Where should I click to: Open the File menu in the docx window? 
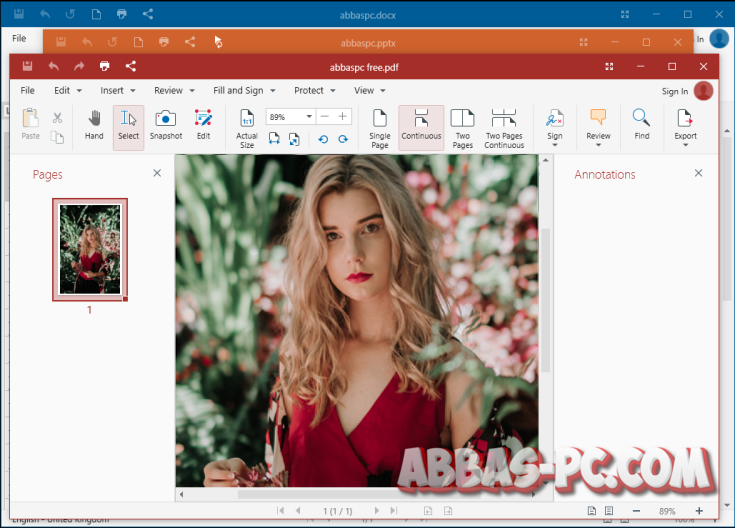[19, 38]
